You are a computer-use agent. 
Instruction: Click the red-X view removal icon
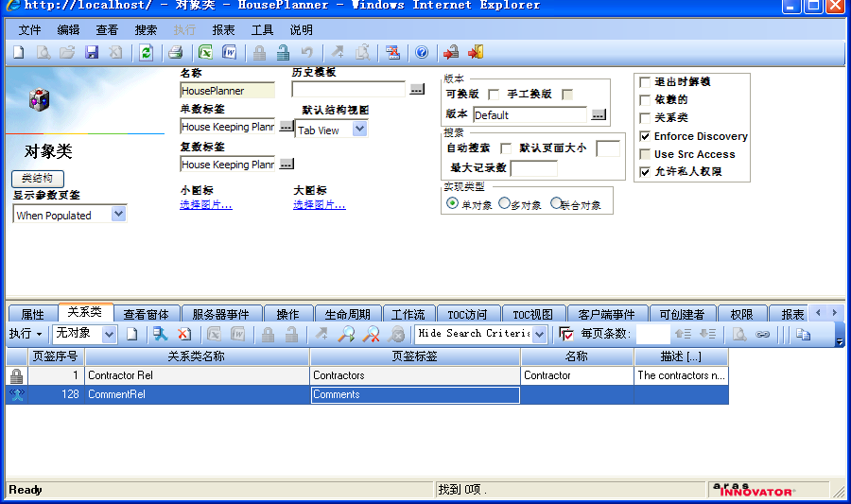coord(393,53)
